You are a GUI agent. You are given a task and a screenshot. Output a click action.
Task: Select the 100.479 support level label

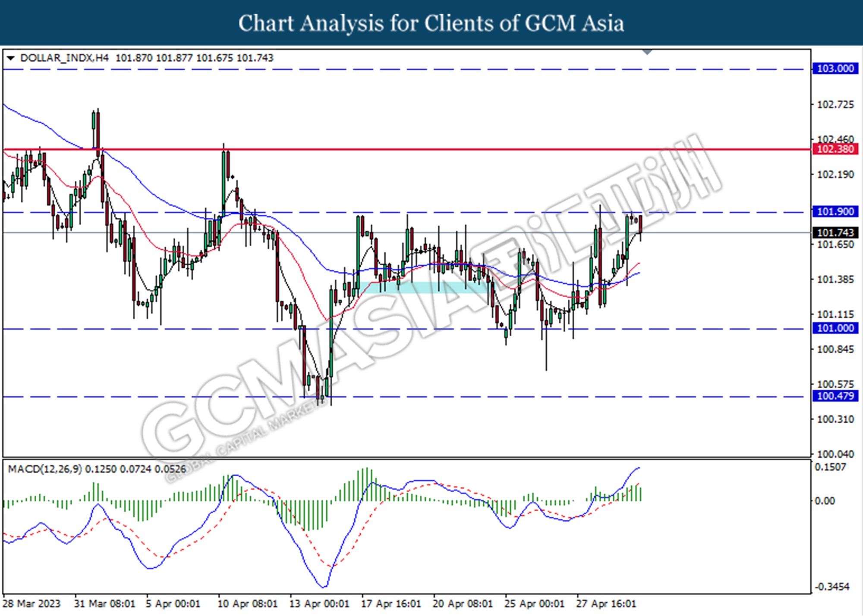click(835, 396)
